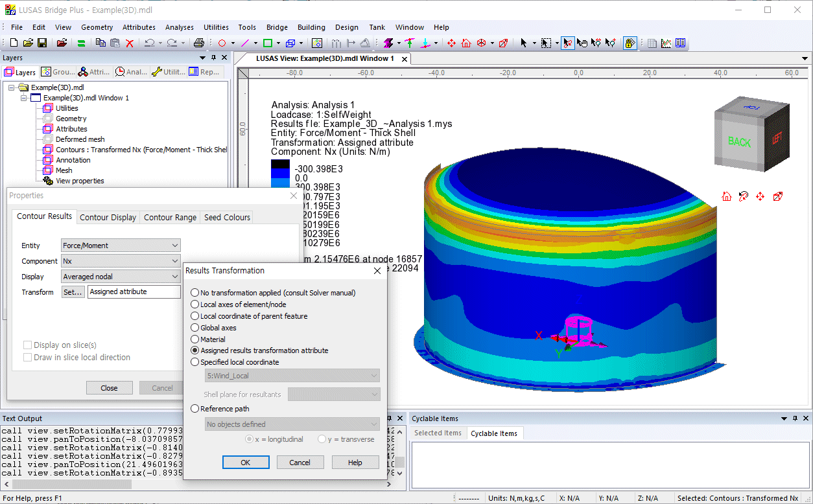The width and height of the screenshot is (813, 504).
Task: Click the red X delete toolbar icon
Action: click(x=130, y=43)
